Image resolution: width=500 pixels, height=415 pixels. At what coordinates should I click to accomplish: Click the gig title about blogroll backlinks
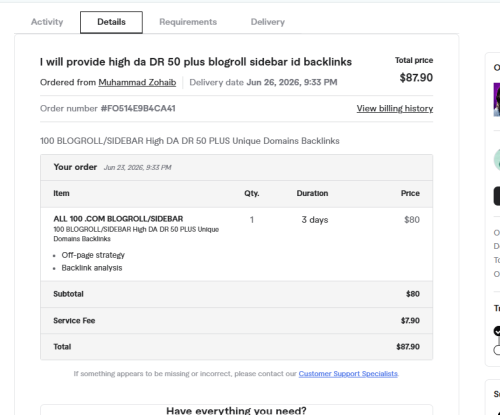[x=196, y=62]
